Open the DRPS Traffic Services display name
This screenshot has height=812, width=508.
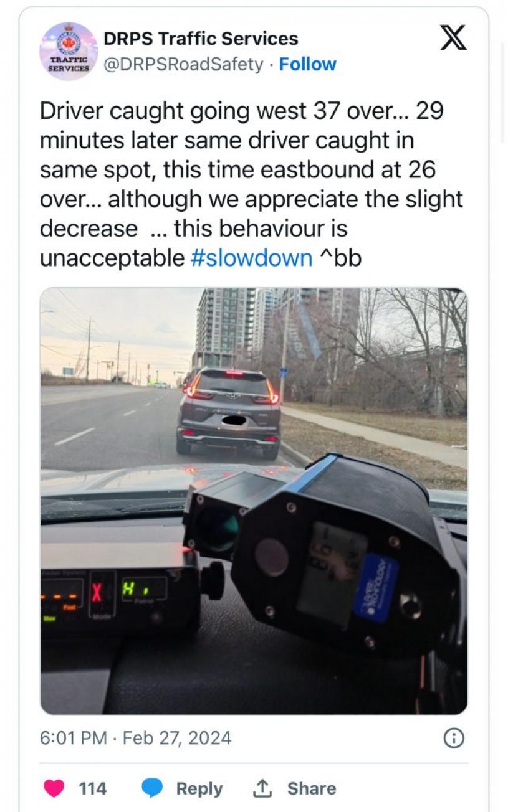pos(201,39)
